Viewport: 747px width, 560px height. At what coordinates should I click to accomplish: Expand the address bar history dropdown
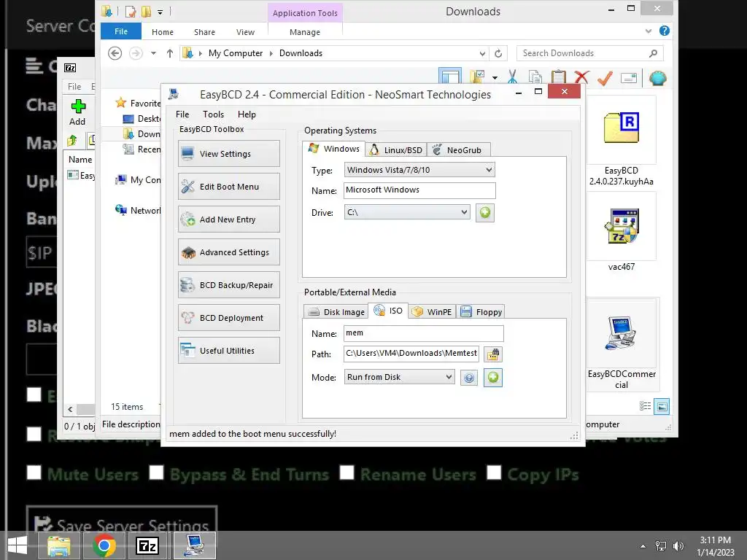pos(482,54)
